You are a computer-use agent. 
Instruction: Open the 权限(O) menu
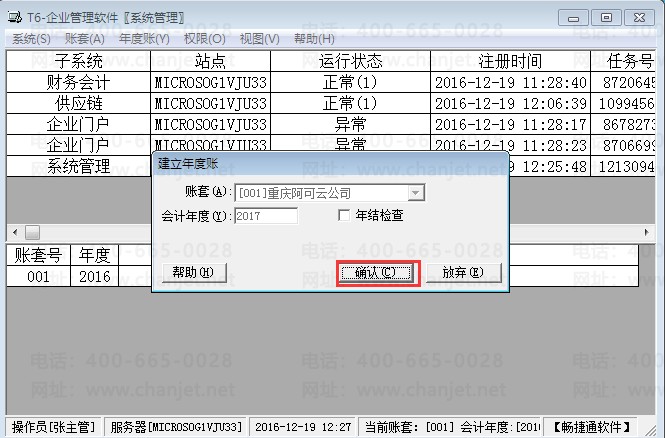[x=204, y=38]
